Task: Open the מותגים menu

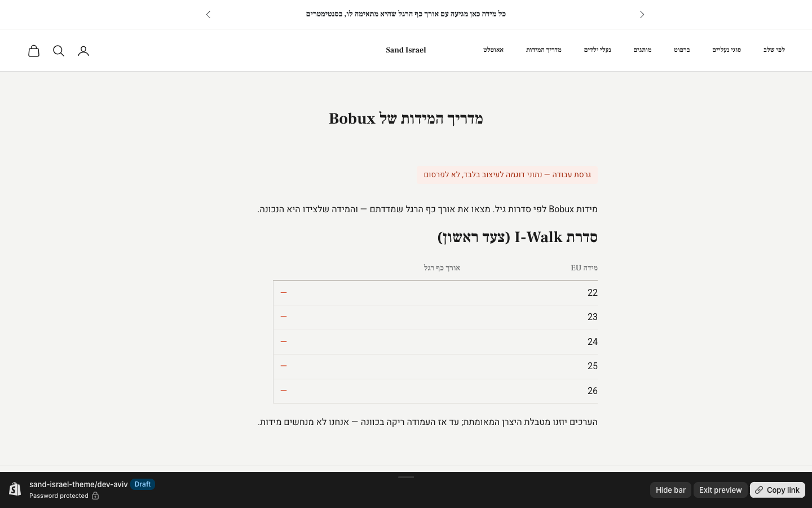Action: click(642, 50)
